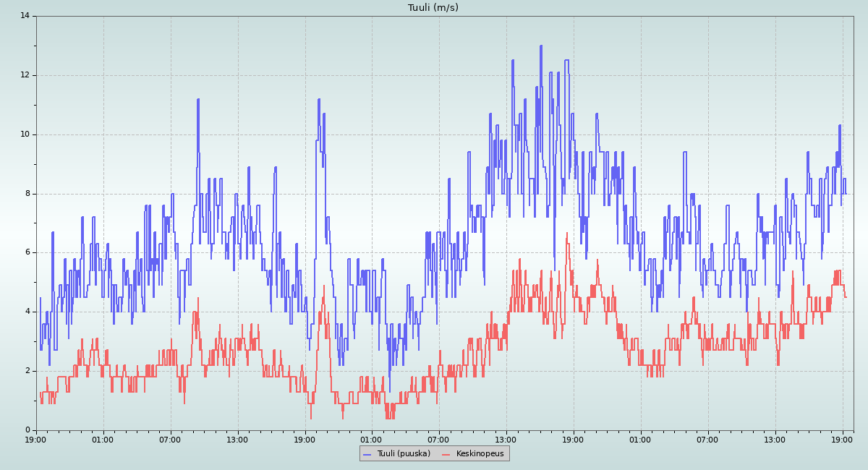This screenshot has height=470, width=868.
Task: Click the y-axis label 2
Action: pos(27,371)
